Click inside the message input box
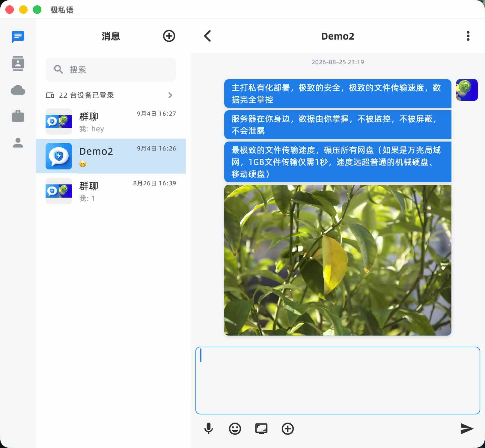This screenshot has width=485, height=448. [338, 381]
